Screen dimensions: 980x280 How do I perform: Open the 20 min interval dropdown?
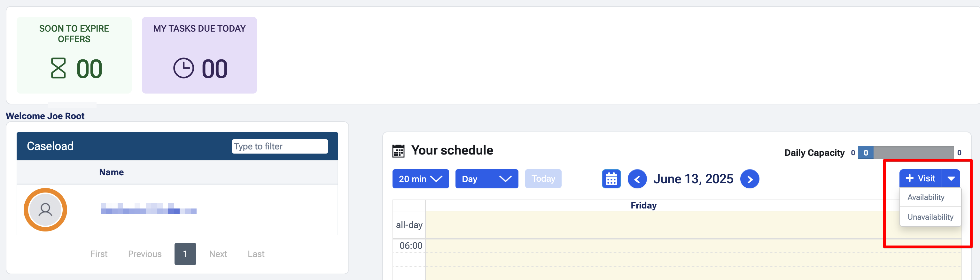(420, 179)
